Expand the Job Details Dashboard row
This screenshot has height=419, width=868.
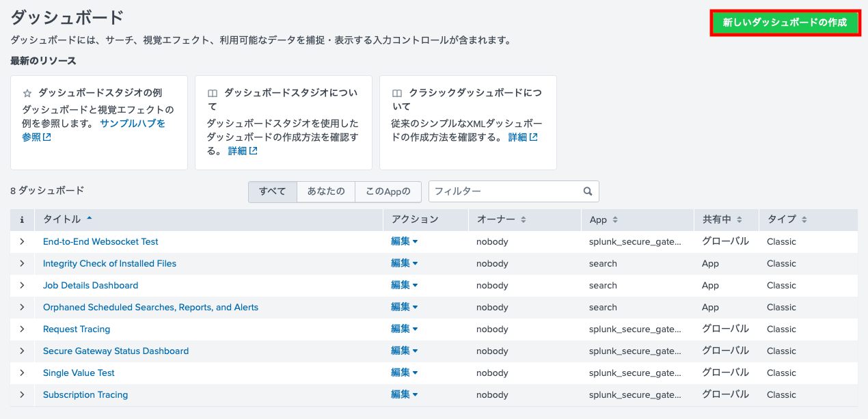(21, 285)
